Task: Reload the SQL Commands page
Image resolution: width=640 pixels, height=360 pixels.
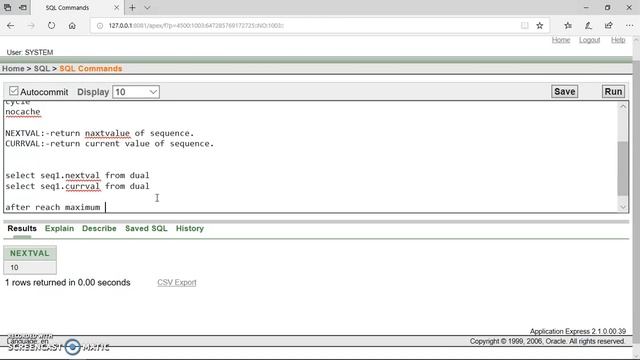Action: click(x=51, y=26)
